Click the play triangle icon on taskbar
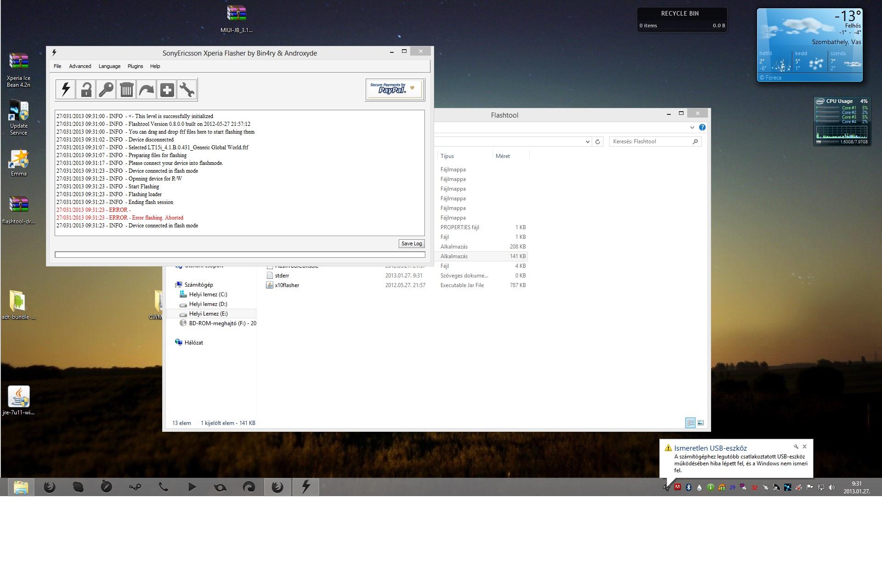 click(192, 487)
